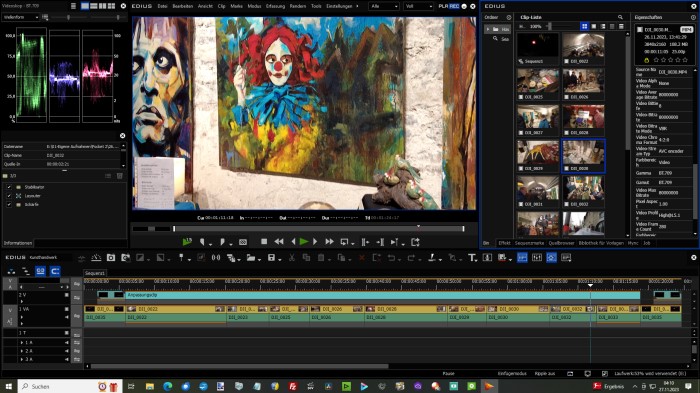Switch Clip-Liste to large thumbnail view

coord(584,26)
